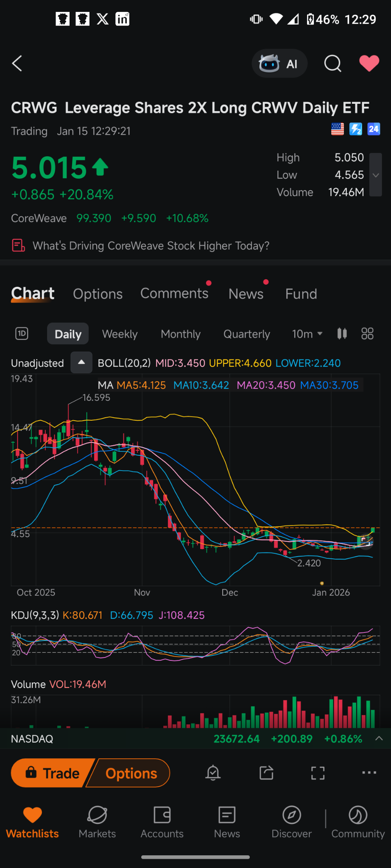391x868 pixels.
Task: Tap the Volume VOL:19.46M label
Action: tap(59, 684)
